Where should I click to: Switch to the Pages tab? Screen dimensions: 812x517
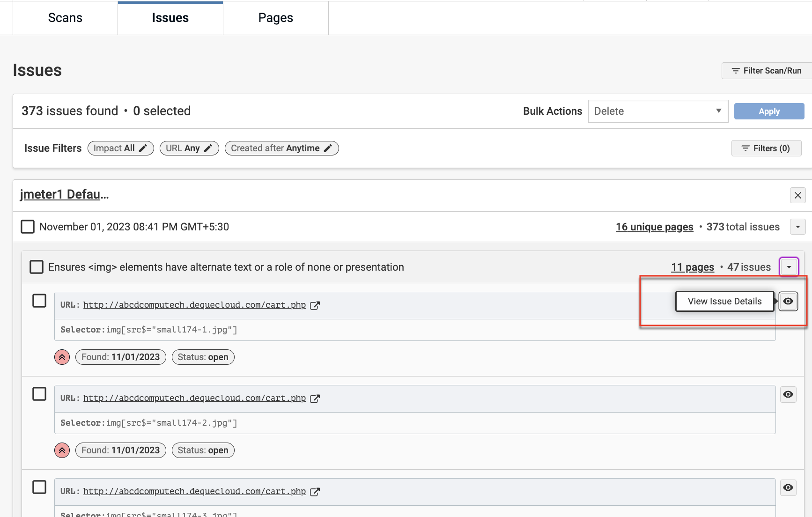pyautogui.click(x=275, y=18)
